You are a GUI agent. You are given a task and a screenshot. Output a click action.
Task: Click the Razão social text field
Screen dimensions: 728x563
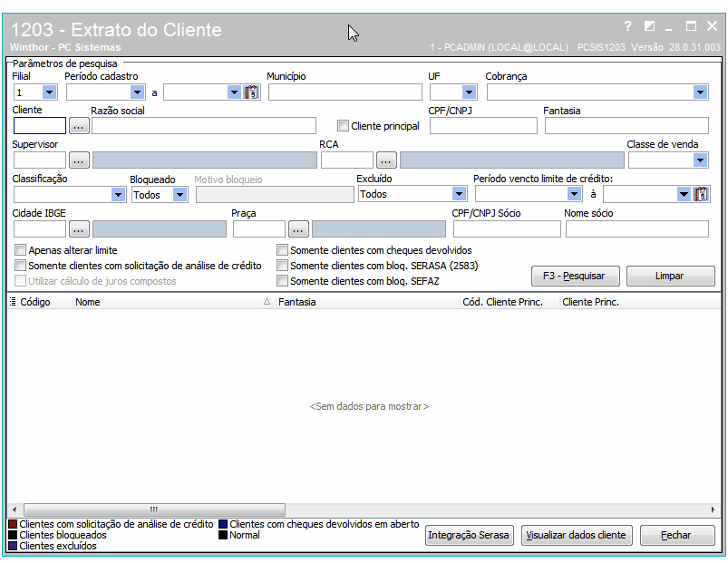(204, 126)
